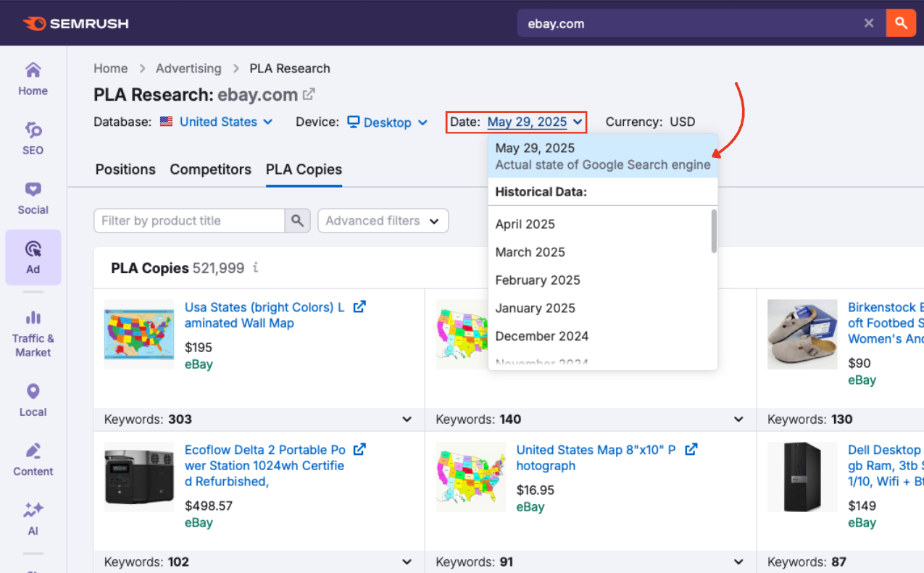Viewport: 924px width, 573px height.
Task: Click the Advertising breadcrumb link
Action: pos(188,68)
